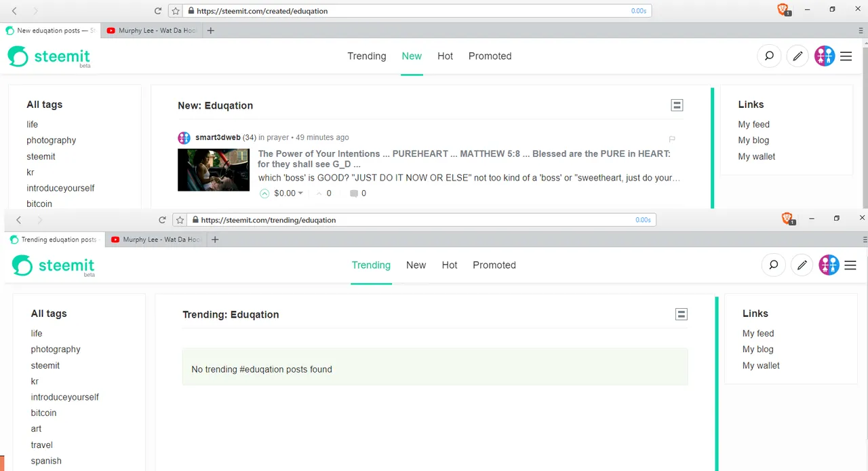The image size is (868, 471).
Task: Select the Trending eduqation posts browser tab
Action: click(54, 240)
